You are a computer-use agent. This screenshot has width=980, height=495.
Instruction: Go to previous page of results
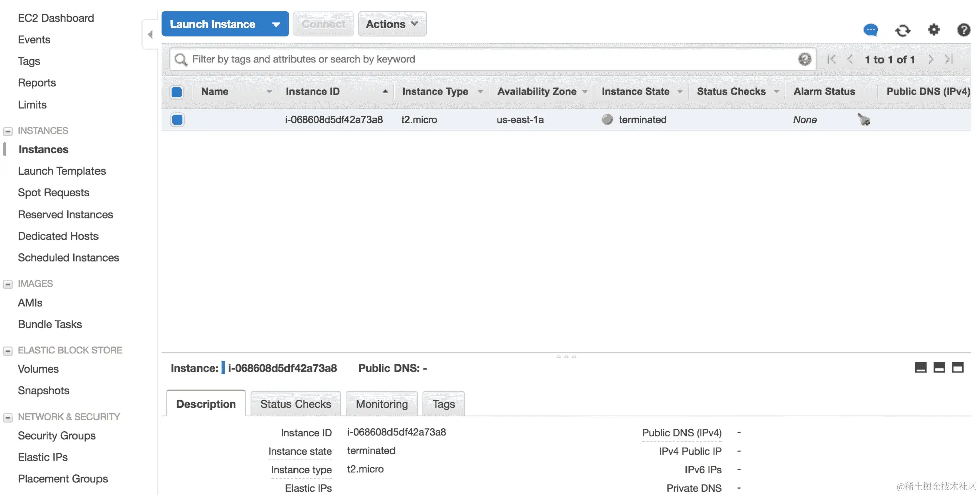coord(850,59)
